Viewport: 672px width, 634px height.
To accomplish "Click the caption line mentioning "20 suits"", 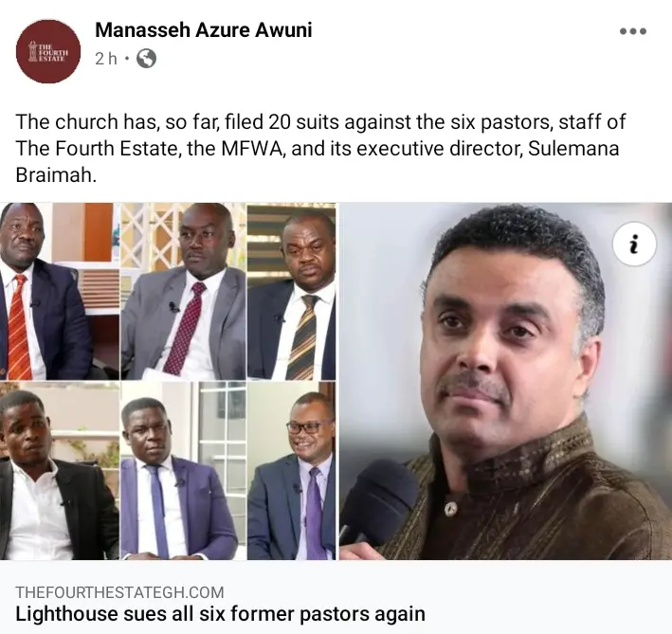I will (322, 123).
